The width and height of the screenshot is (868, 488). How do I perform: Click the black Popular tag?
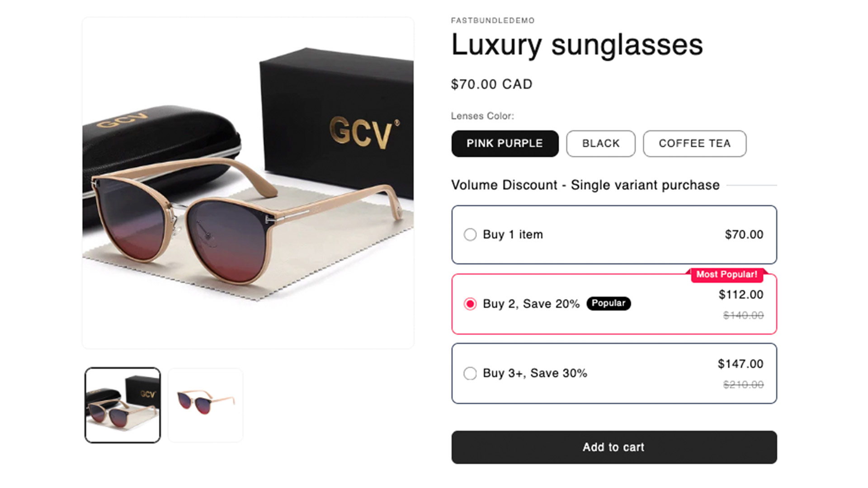click(x=608, y=303)
